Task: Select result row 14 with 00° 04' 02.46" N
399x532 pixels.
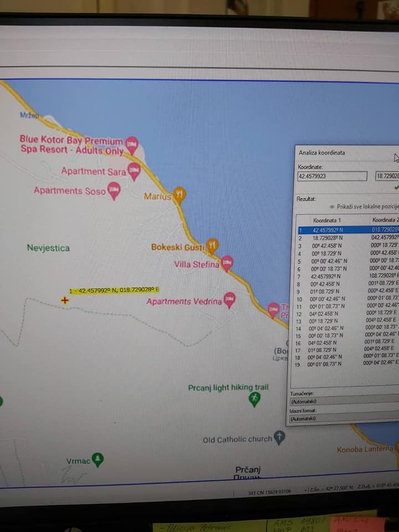Action: pos(346,328)
